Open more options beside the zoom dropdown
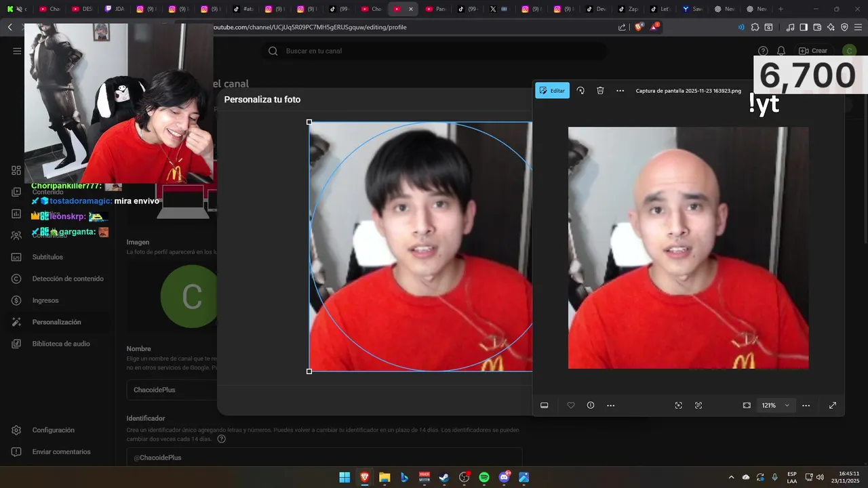 [x=806, y=405]
